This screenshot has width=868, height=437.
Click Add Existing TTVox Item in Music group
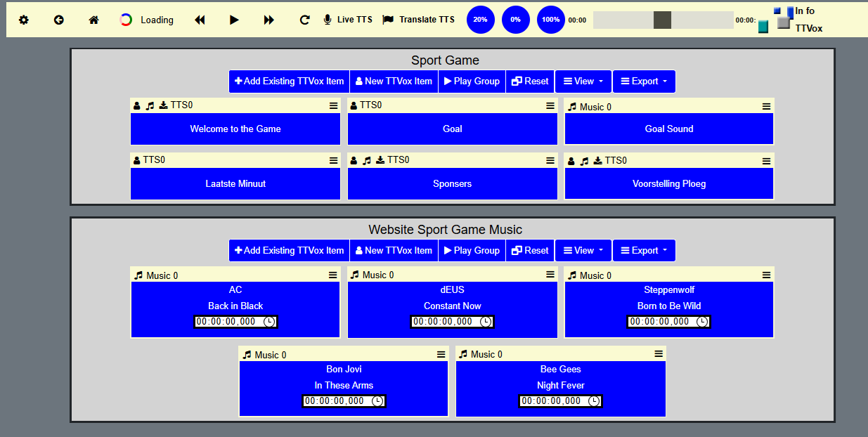pyautogui.click(x=289, y=251)
